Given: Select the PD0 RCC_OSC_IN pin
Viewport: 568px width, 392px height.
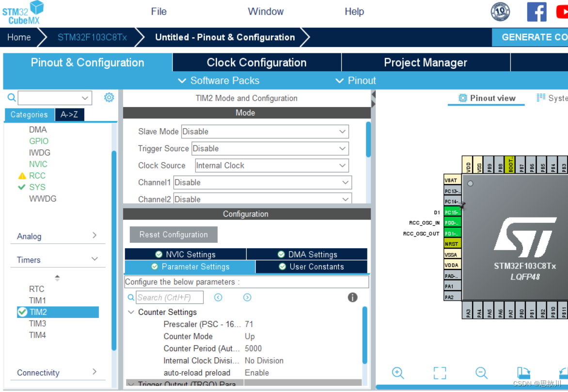Looking at the screenshot, I should (453, 222).
